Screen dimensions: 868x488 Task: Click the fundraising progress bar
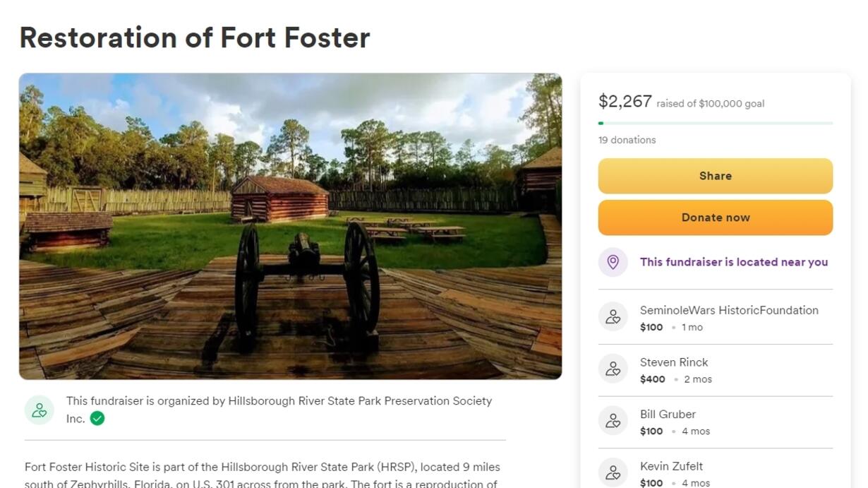[x=715, y=124]
